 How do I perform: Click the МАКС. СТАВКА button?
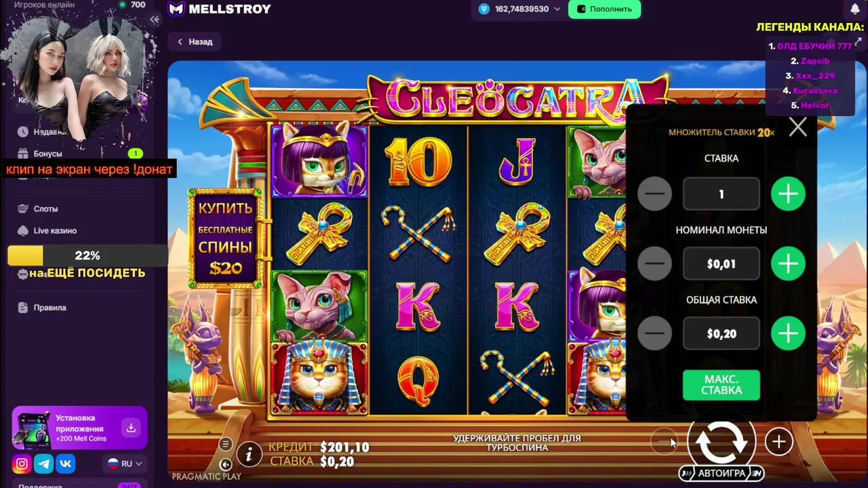(722, 385)
